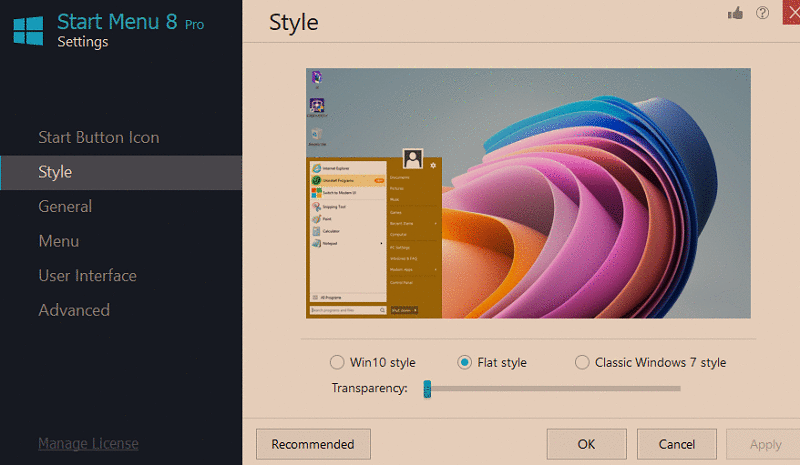Image resolution: width=800 pixels, height=465 pixels.
Task: Select the Win10 style radio button
Action: coord(337,362)
